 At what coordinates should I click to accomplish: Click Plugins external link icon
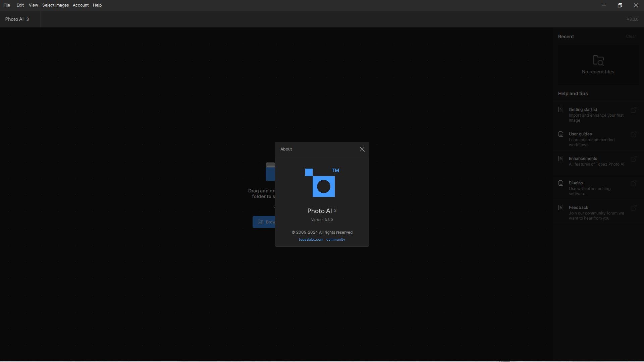633,183
